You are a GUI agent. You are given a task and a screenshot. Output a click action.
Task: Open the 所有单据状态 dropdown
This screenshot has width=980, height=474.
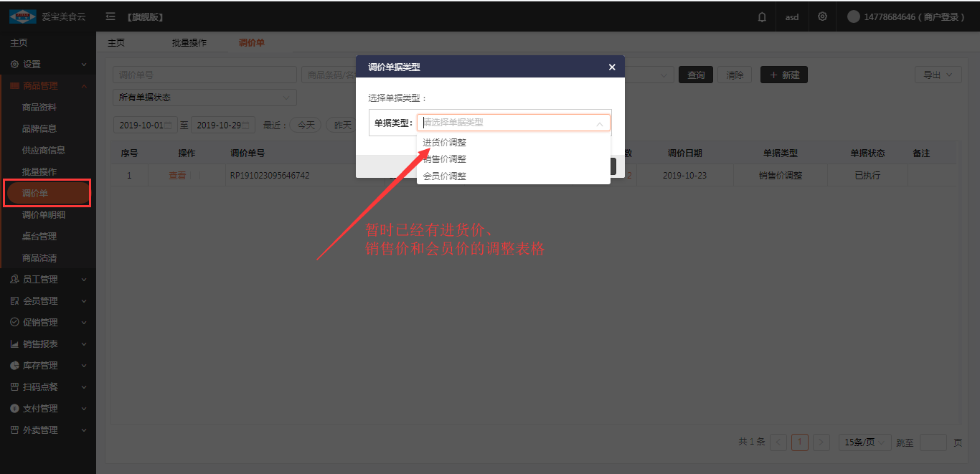204,98
